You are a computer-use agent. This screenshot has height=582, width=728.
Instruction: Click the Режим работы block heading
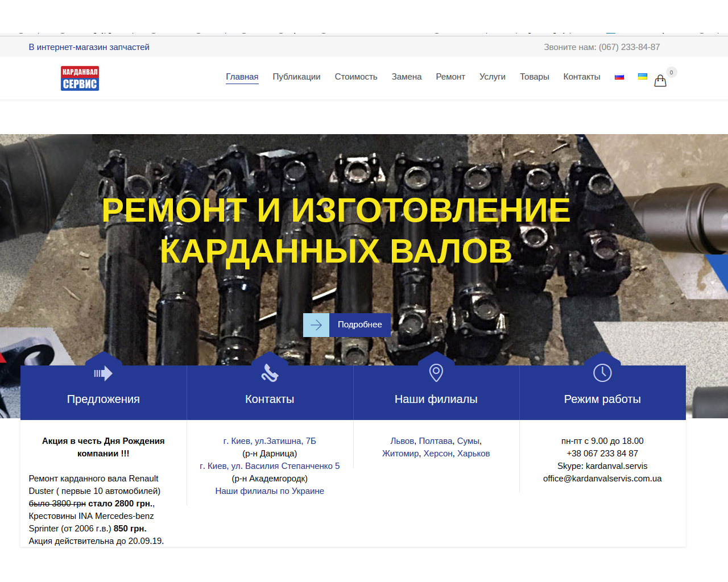point(602,399)
